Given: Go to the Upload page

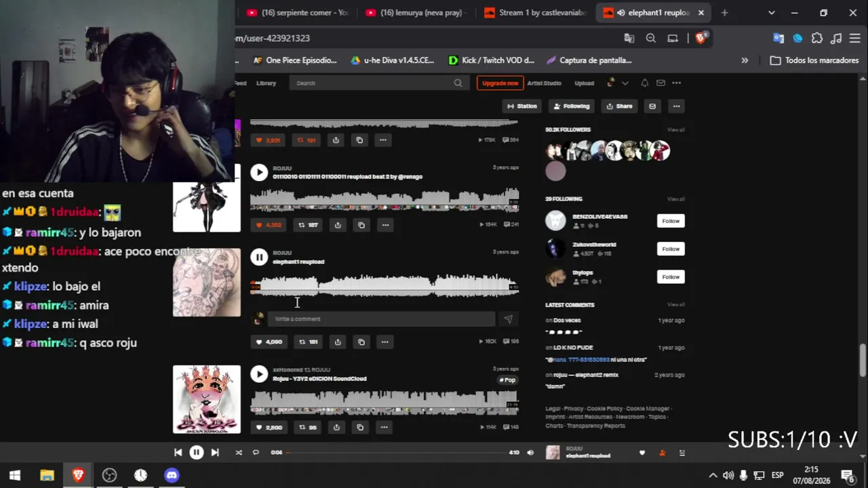Looking at the screenshot, I should click(x=585, y=83).
